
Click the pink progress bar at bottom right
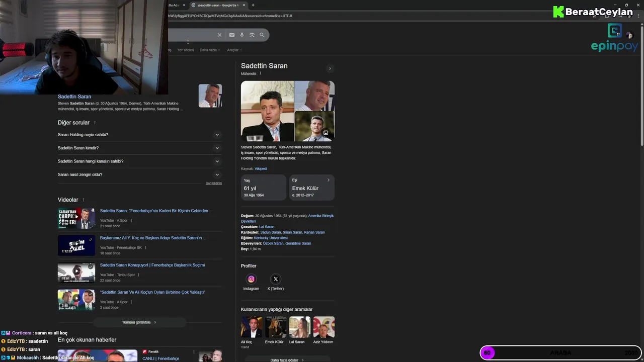tap(560, 353)
